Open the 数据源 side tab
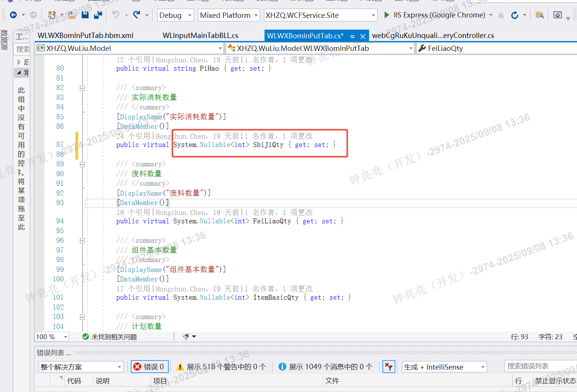 click(4, 40)
